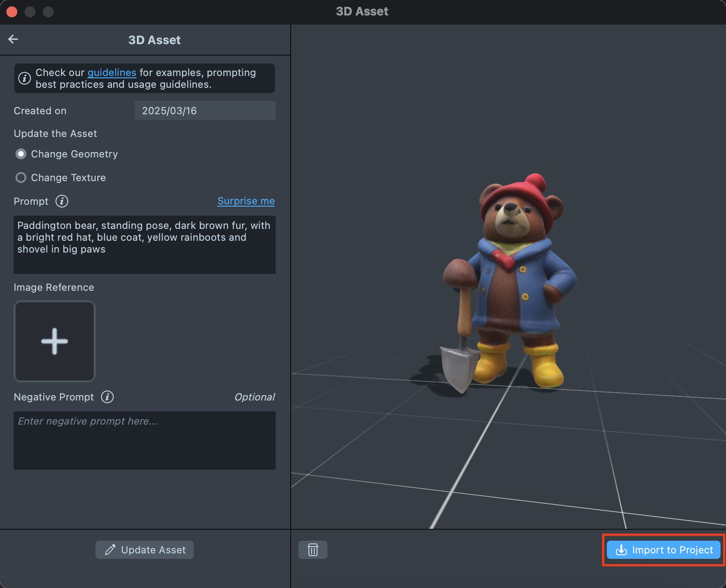Click the Surprise me link
Viewport: 726px width, 588px height.
(246, 201)
